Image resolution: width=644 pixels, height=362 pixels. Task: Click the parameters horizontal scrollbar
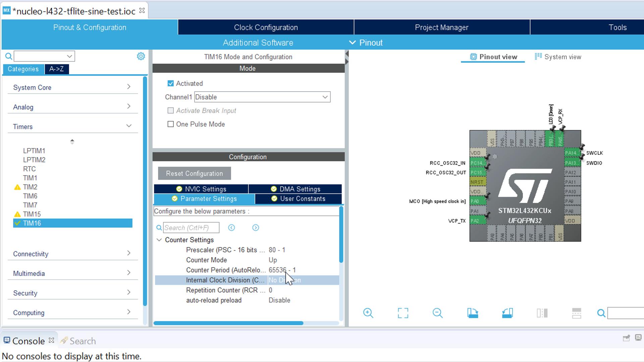pos(228,323)
